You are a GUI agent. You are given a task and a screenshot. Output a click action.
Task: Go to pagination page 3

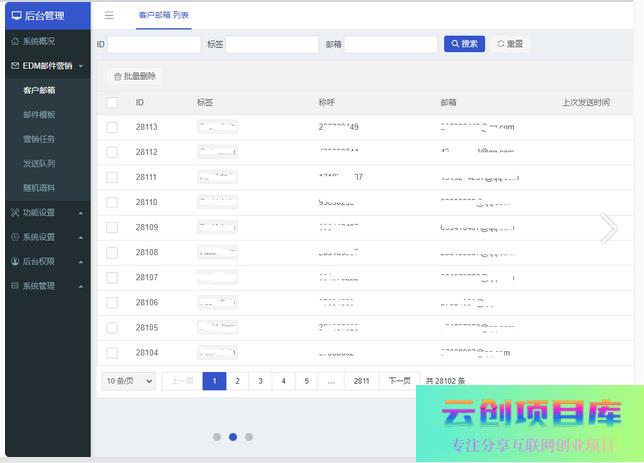(260, 381)
